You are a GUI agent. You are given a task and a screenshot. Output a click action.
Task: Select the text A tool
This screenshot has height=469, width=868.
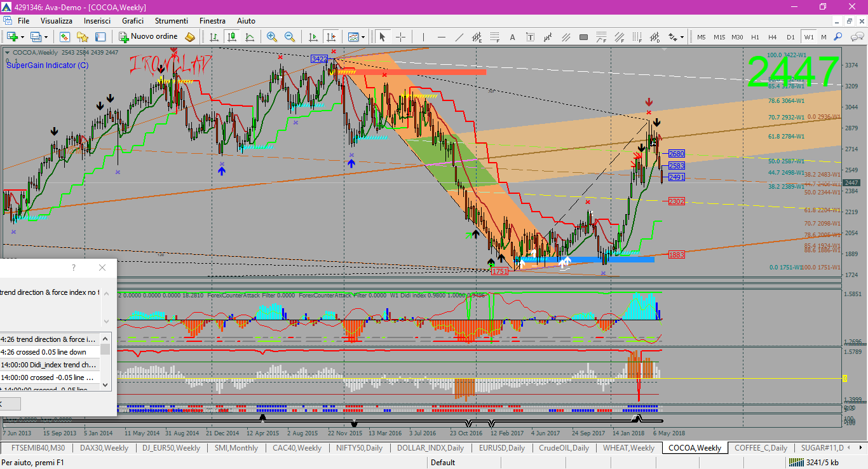click(513, 37)
